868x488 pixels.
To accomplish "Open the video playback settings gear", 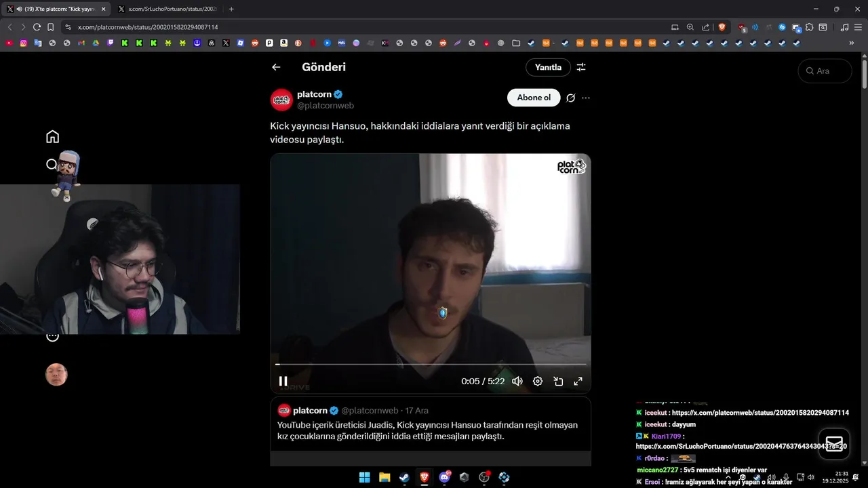I will 538,382.
